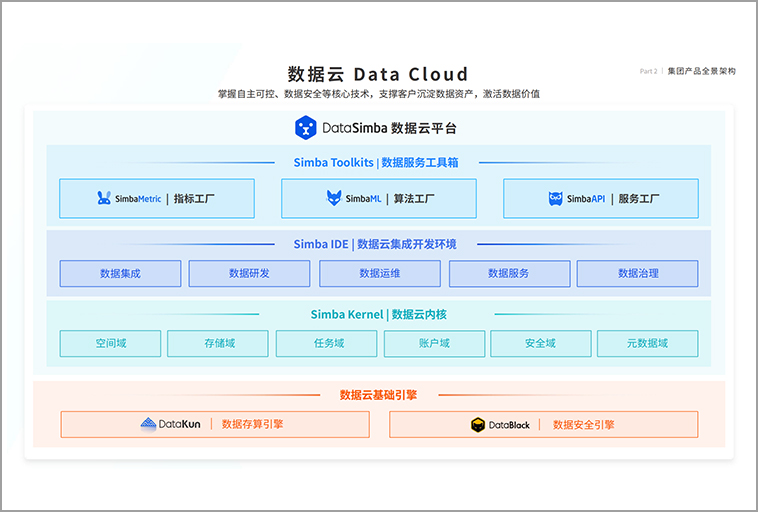The image size is (758, 512).
Task: Choose the 存储域 kernel box
Action: tap(218, 344)
